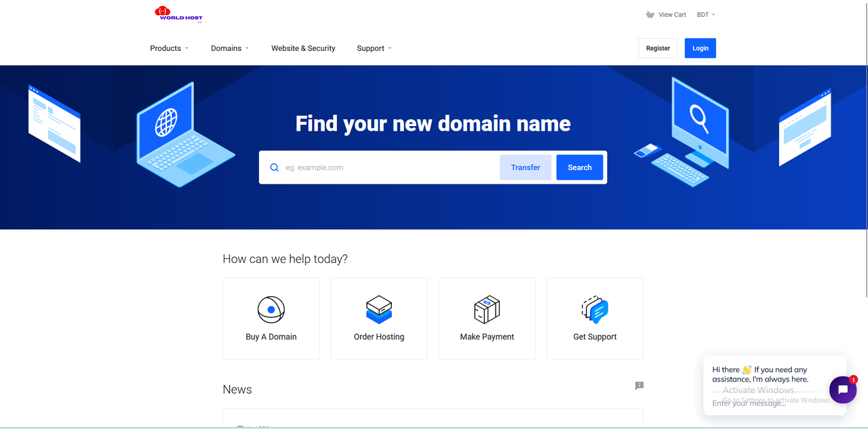Click the News heading

pyautogui.click(x=237, y=390)
